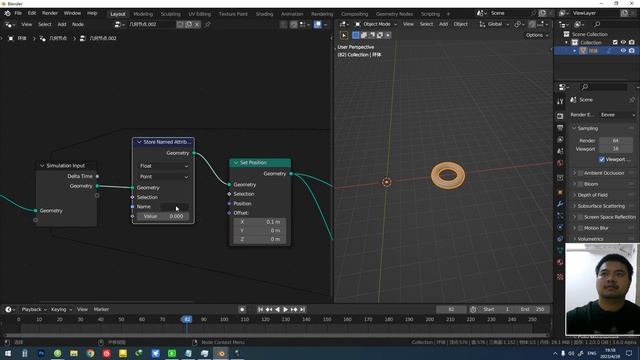
Task: Pin the node tree with the pin icon
Action: (x=207, y=24)
